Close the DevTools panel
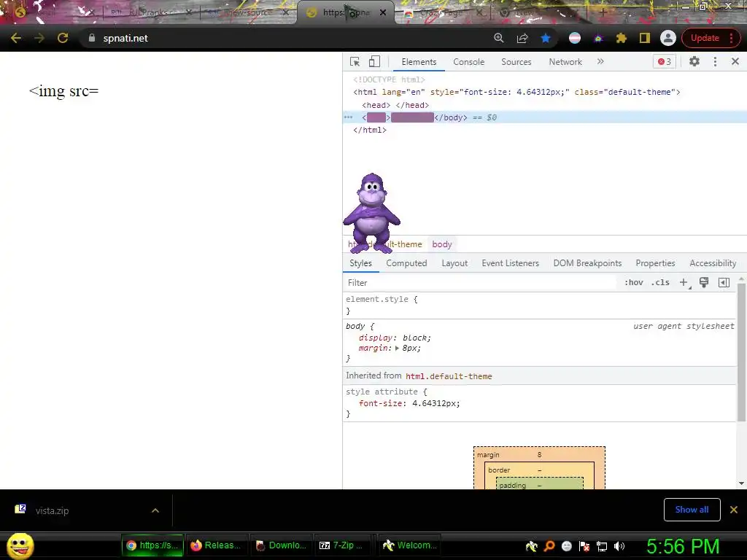 tap(735, 61)
